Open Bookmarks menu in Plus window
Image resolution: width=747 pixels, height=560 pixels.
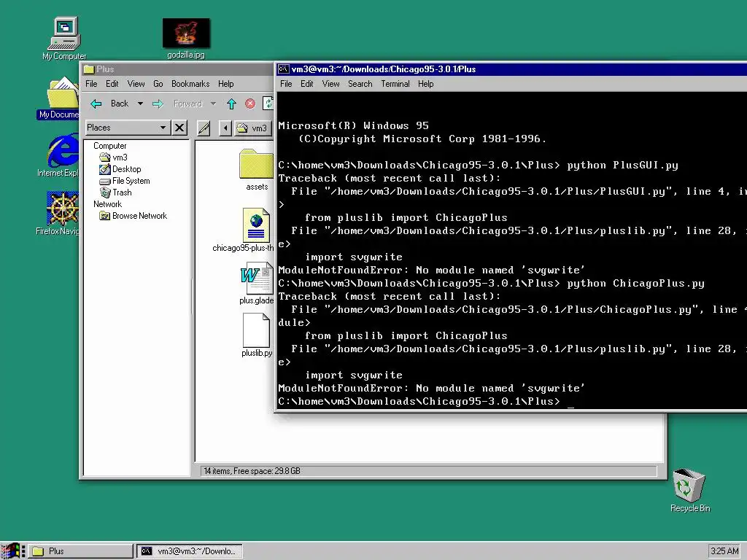click(190, 84)
